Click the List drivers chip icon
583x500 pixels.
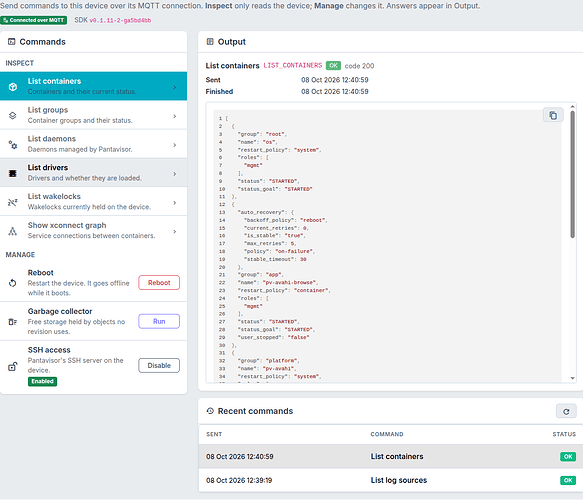(13, 173)
